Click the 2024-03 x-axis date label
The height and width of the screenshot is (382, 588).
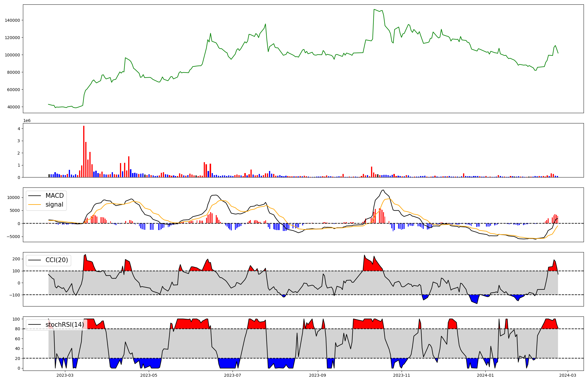(567, 375)
